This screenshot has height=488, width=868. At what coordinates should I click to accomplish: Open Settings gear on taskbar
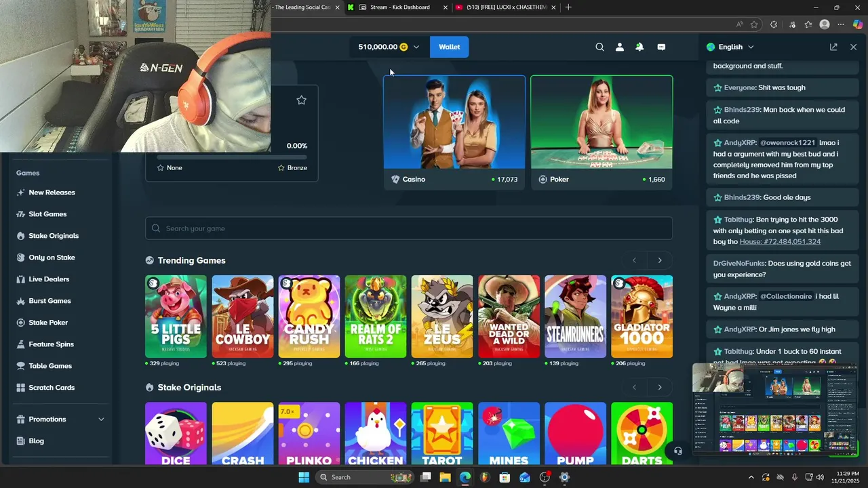point(564,477)
